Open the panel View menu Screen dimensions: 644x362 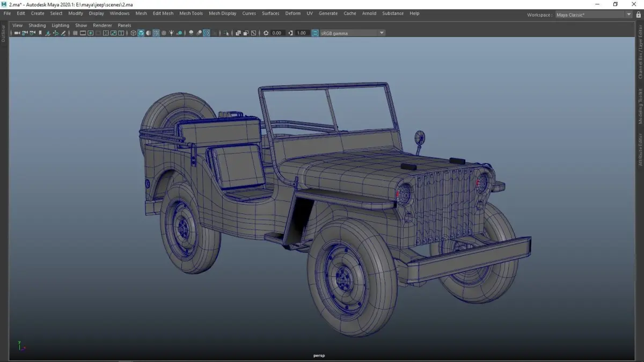click(x=18, y=25)
